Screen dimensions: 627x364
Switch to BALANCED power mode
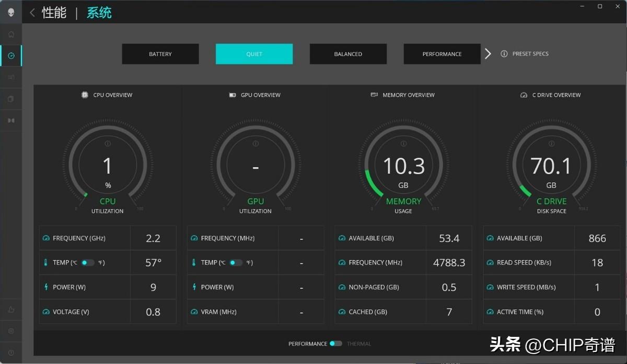[348, 54]
